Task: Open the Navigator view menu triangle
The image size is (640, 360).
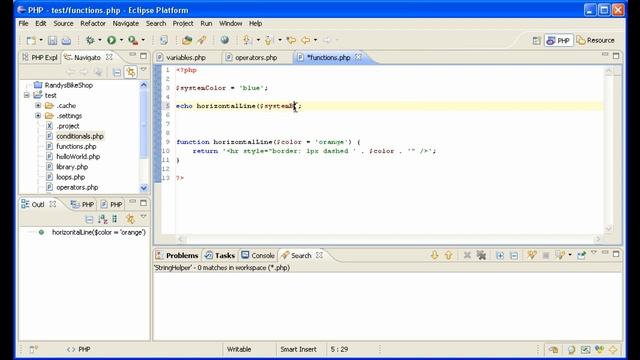Action: pos(143,70)
